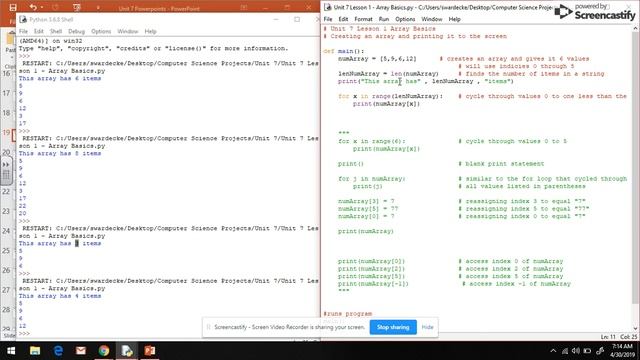The width and height of the screenshot is (640, 360).
Task: Click shell output 'This array has 8 items'
Action: pyautogui.click(x=60, y=153)
